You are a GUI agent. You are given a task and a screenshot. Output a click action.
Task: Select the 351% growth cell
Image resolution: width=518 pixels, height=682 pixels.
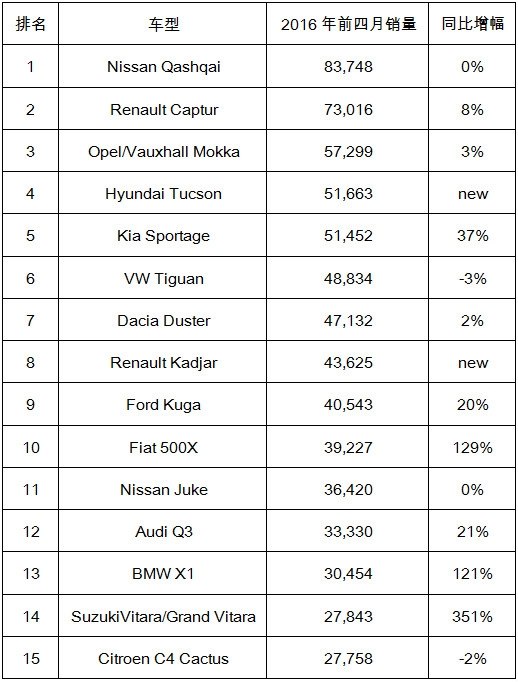tap(472, 616)
